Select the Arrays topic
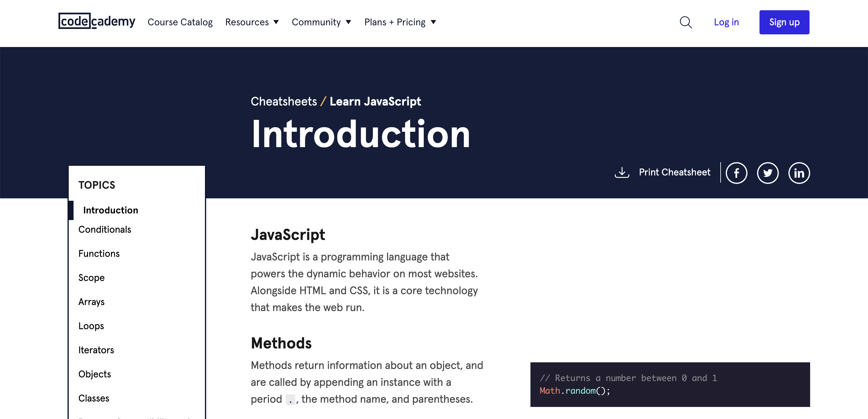Viewport: 868px width, 419px height. coord(91,302)
